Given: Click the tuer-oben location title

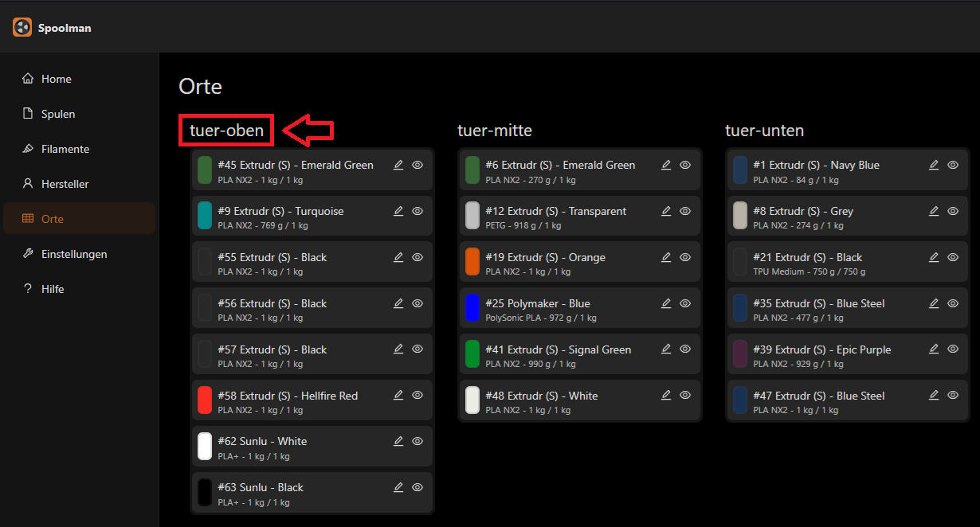Looking at the screenshot, I should click(226, 131).
